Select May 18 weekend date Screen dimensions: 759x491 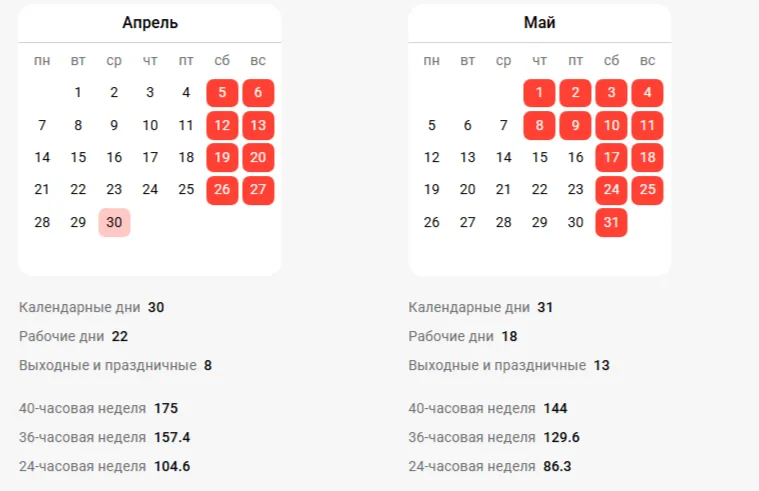click(648, 157)
